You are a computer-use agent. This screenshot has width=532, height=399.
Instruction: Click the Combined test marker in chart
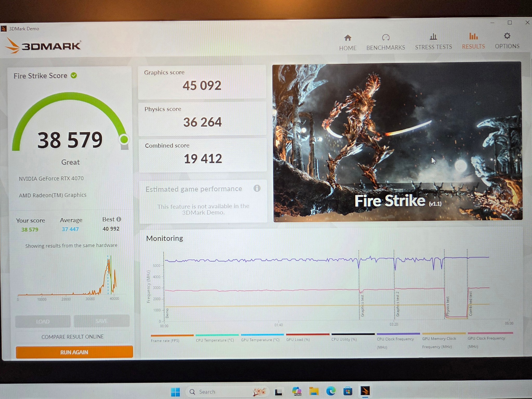tap(470, 304)
